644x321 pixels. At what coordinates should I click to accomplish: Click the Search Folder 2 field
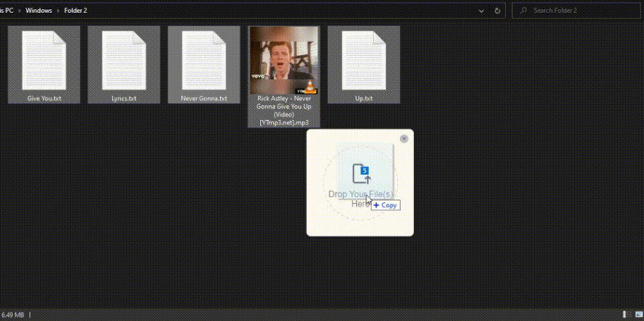pos(576,11)
